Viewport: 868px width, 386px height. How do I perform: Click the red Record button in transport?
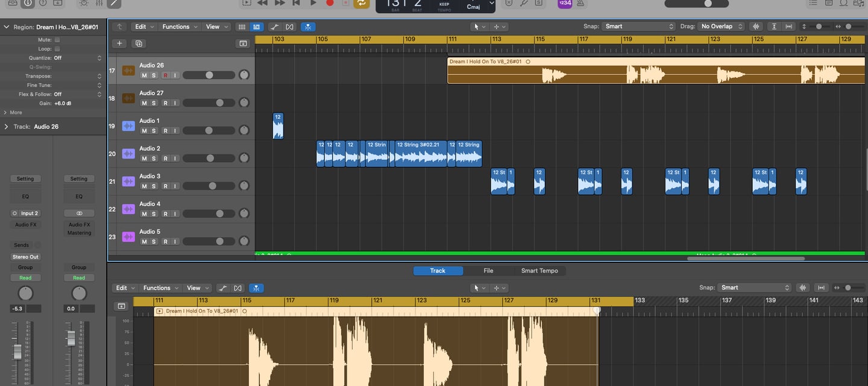(x=330, y=3)
